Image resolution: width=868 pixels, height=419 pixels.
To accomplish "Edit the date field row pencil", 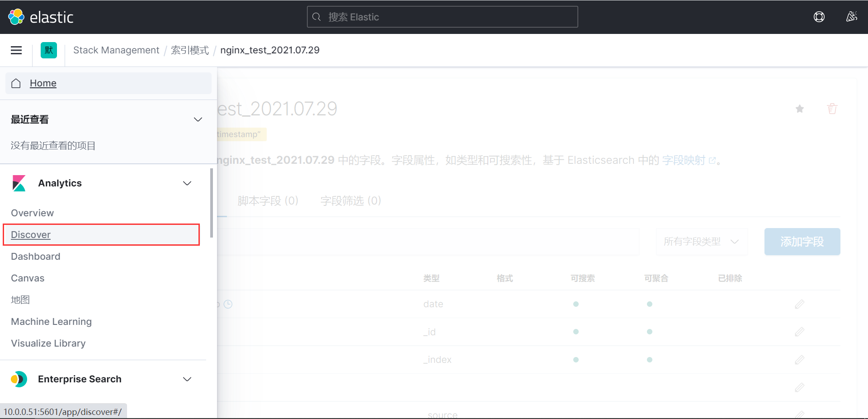I will [799, 304].
